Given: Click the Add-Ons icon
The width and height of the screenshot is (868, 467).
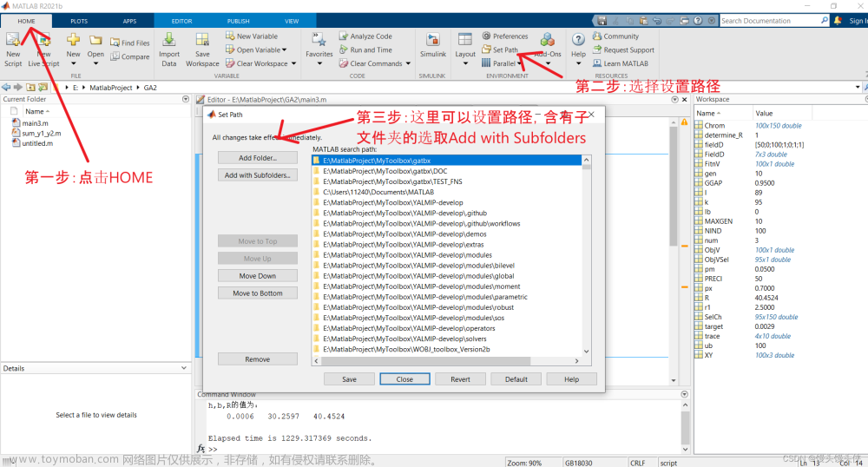Looking at the screenshot, I should pyautogui.click(x=548, y=40).
